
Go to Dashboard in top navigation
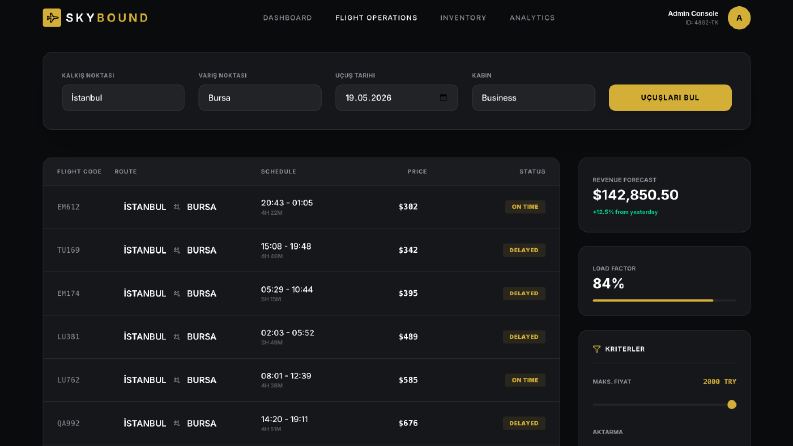287,18
